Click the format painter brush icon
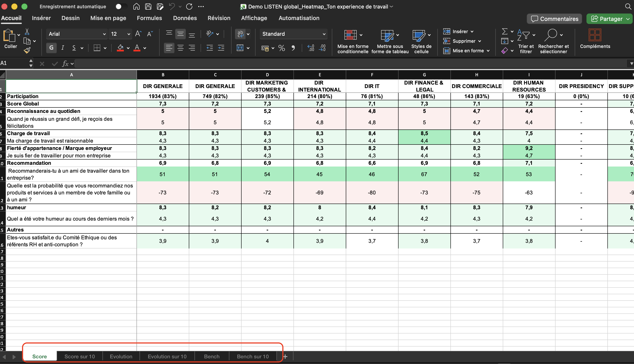 pyautogui.click(x=27, y=50)
